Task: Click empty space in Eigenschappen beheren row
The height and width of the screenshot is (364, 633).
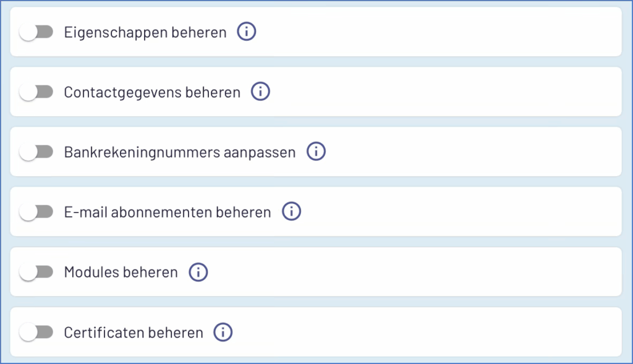Action: (x=433, y=32)
